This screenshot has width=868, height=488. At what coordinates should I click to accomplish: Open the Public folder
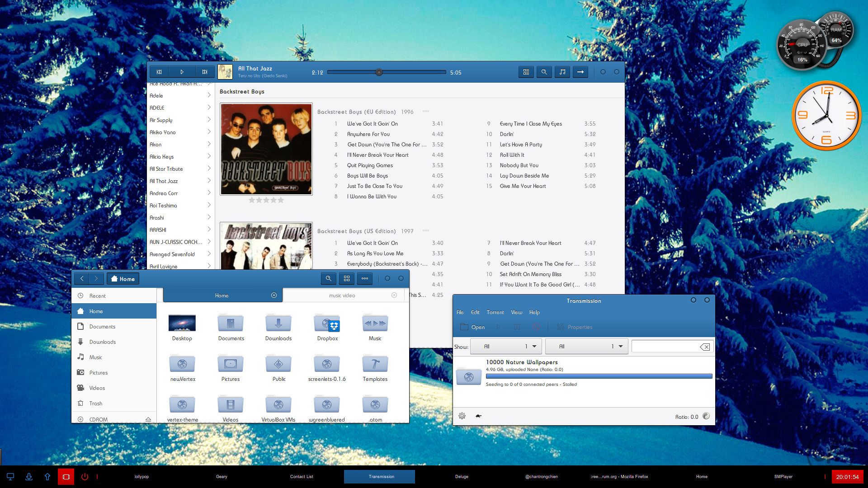(279, 368)
